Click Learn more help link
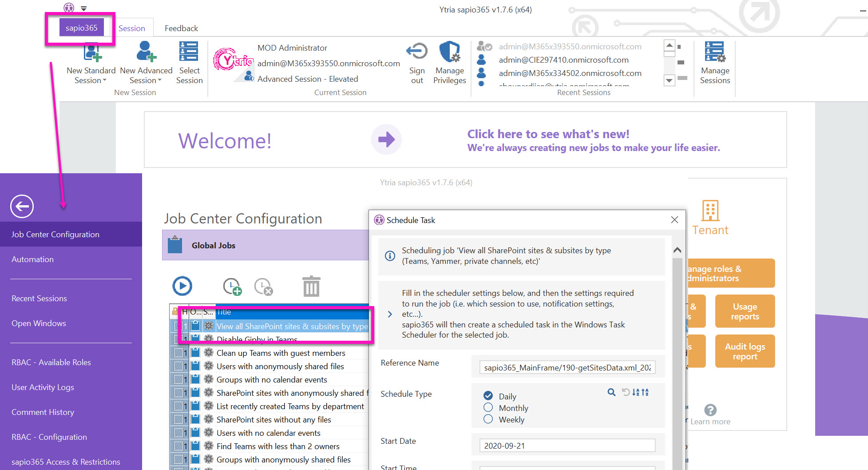This screenshot has width=868, height=470. point(710,422)
